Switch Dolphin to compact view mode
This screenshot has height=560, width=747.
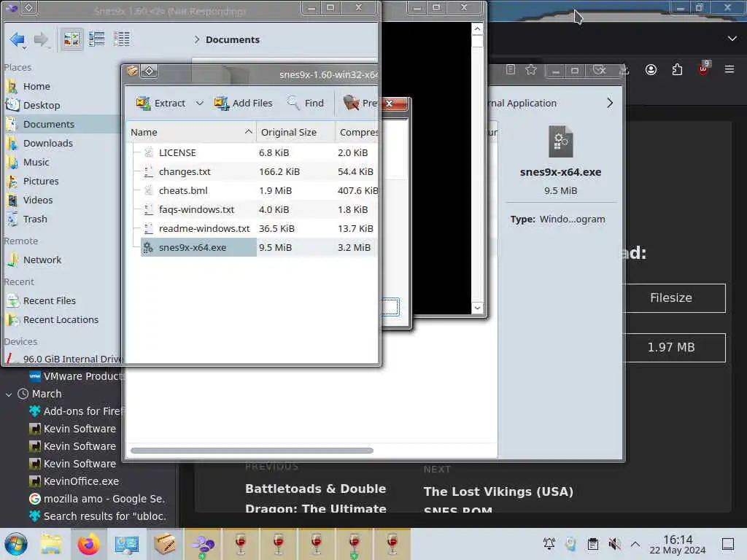pyautogui.click(x=97, y=39)
